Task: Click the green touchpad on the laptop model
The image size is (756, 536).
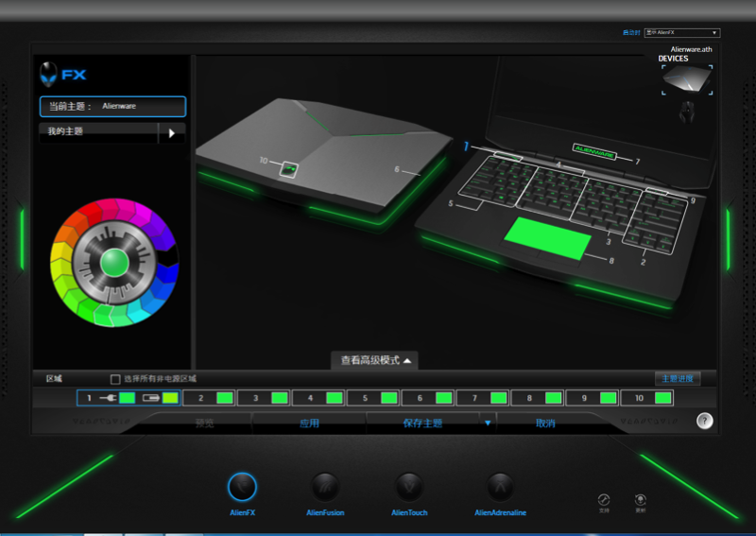Action: pyautogui.click(x=548, y=238)
